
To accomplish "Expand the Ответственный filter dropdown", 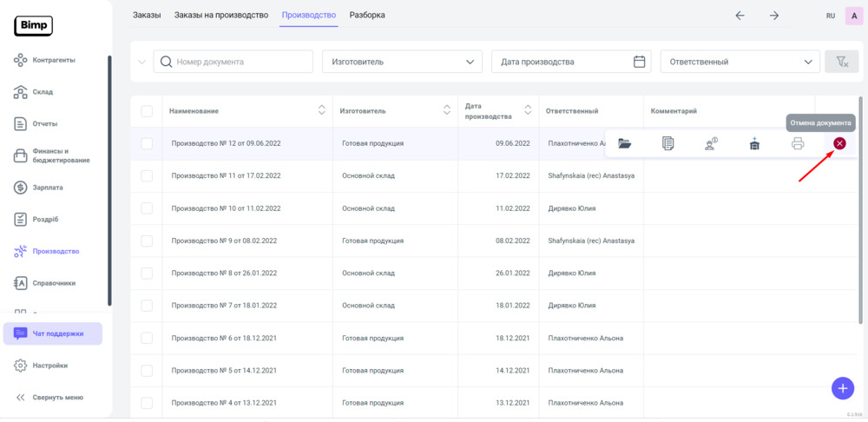I will point(740,62).
